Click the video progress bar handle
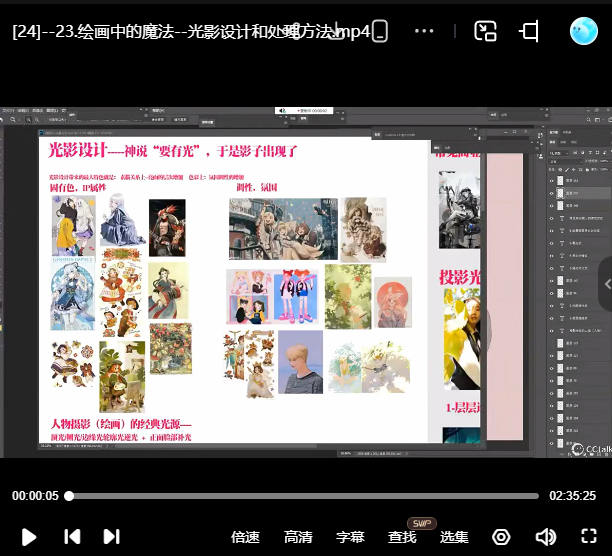The width and height of the screenshot is (612, 556). [69, 496]
